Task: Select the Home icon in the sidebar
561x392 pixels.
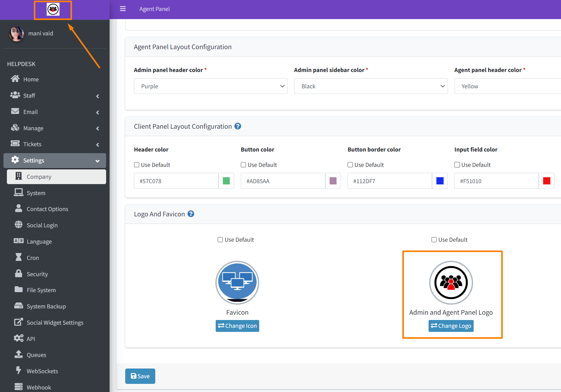Action: [15, 79]
